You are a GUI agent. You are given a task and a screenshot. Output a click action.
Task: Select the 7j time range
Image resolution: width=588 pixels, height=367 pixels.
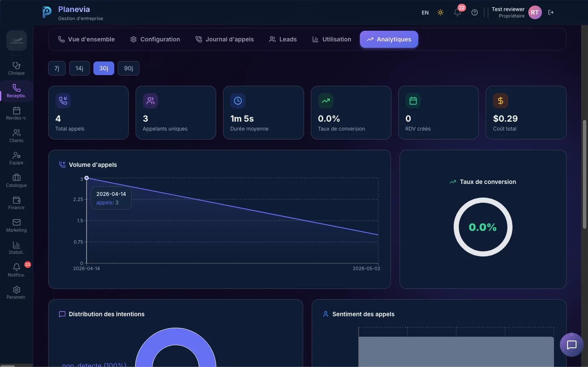coord(57,68)
